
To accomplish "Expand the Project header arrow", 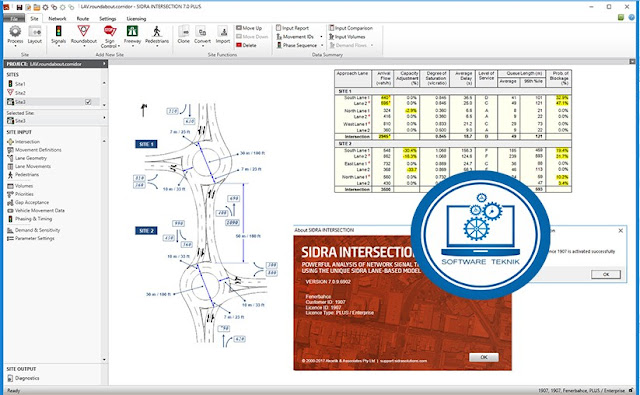I will 104,64.
